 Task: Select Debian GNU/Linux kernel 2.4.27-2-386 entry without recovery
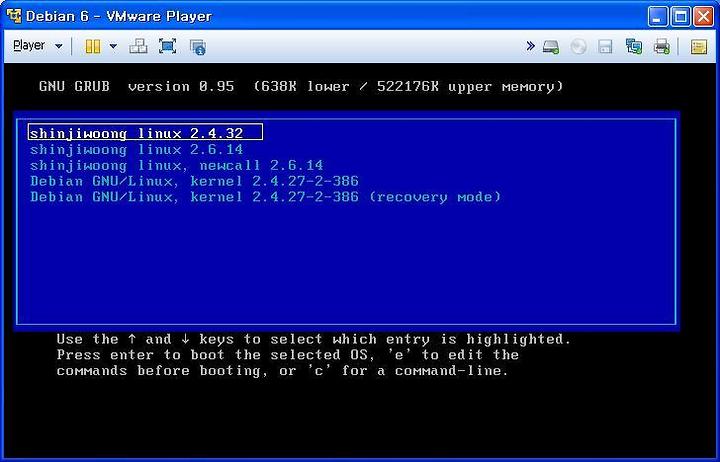point(194,181)
